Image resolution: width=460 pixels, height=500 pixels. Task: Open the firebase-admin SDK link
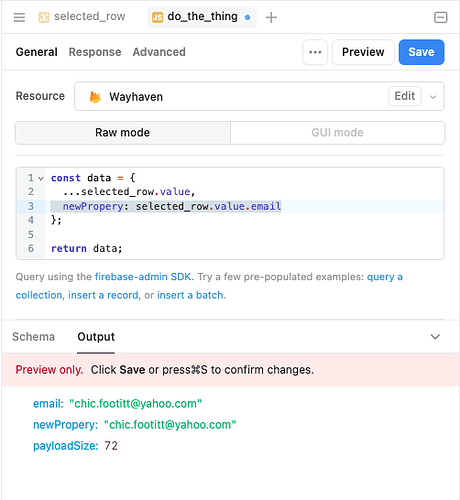point(144,277)
